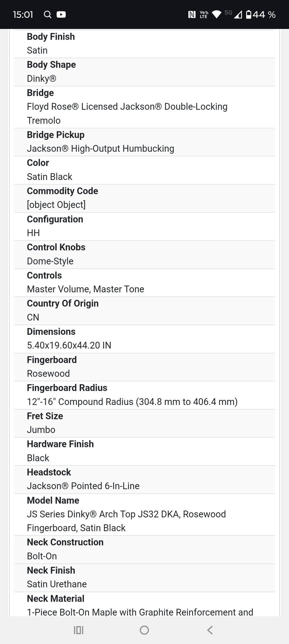The image size is (289, 644).
Task: Tap the 5G mobile signal icon
Action: pyautogui.click(x=234, y=14)
